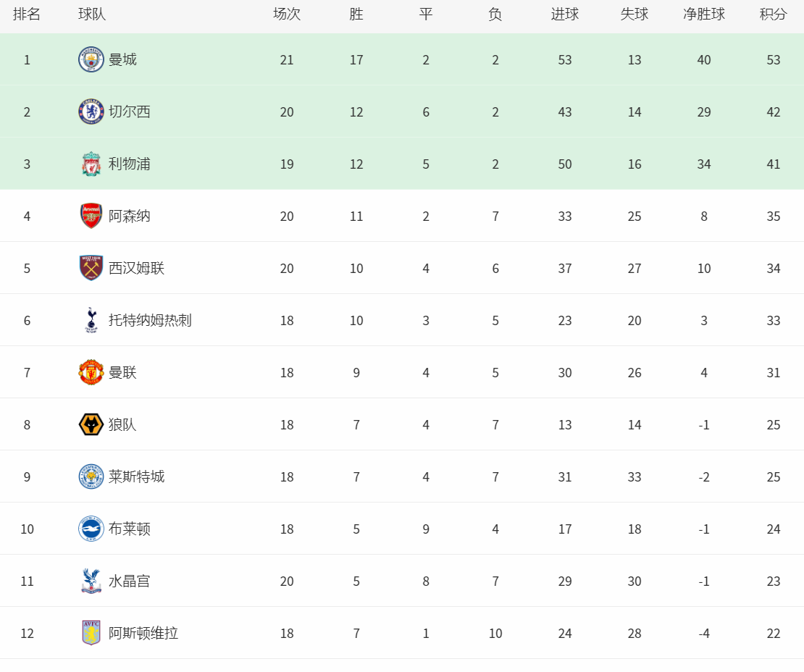
Task: Click the Manchester United crest
Action: 91,372
